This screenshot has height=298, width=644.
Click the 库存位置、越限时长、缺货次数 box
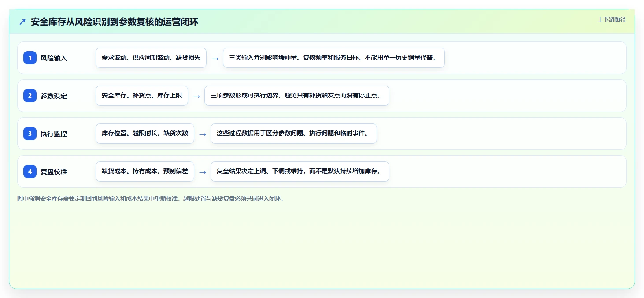point(145,134)
